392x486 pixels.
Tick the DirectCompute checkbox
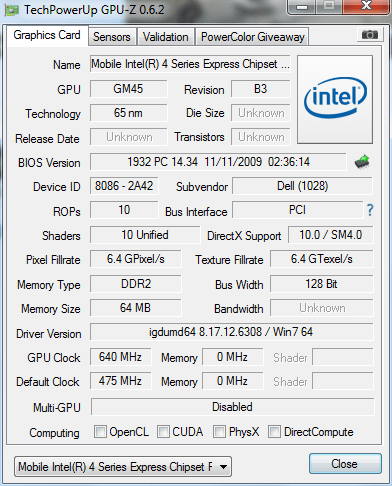[274, 432]
